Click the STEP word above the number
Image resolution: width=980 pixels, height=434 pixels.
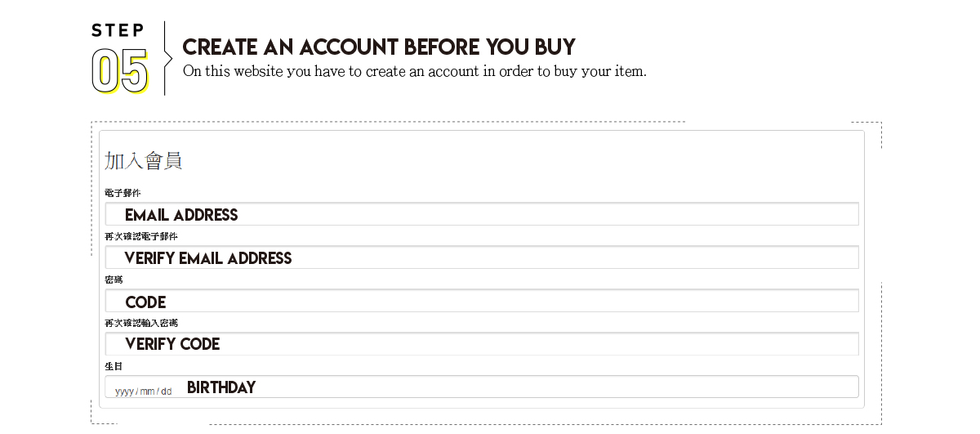[x=118, y=30]
